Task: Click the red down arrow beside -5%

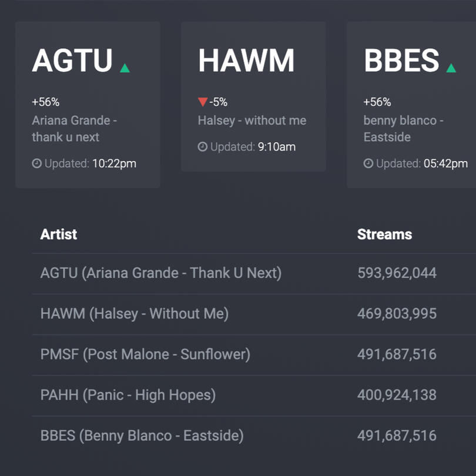Action: (203, 102)
